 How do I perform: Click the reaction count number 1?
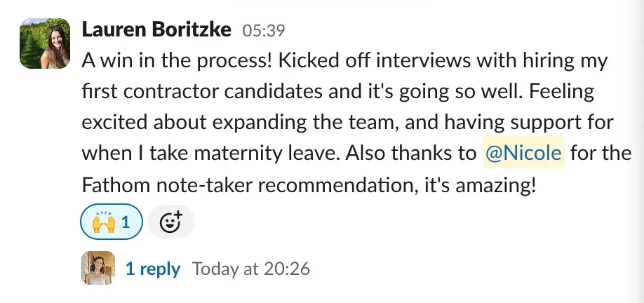[x=126, y=222]
